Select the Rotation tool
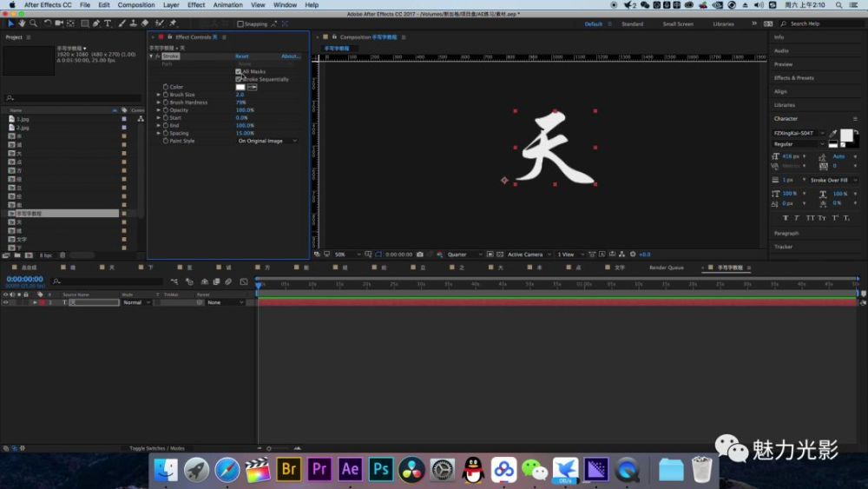 click(x=48, y=23)
